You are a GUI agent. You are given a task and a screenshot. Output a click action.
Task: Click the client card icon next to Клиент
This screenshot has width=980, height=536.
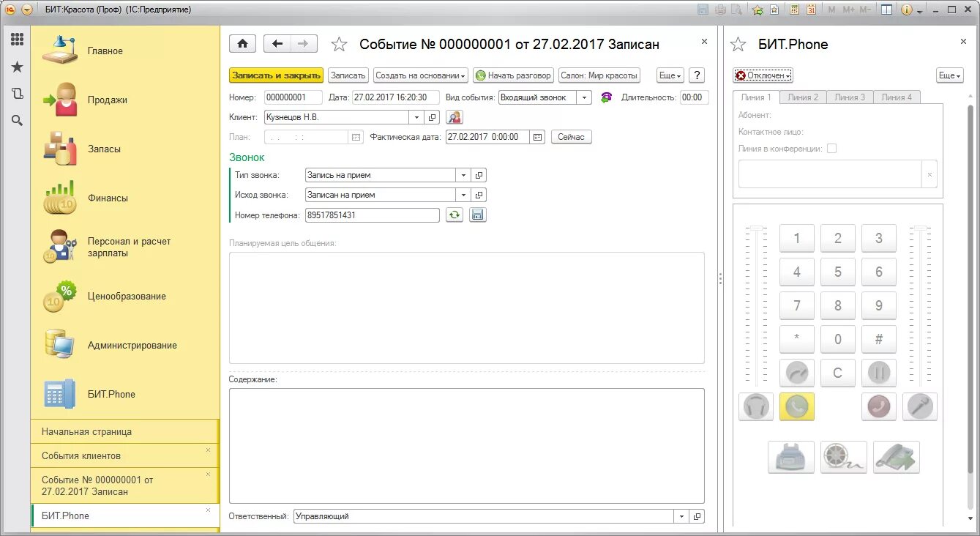(455, 117)
